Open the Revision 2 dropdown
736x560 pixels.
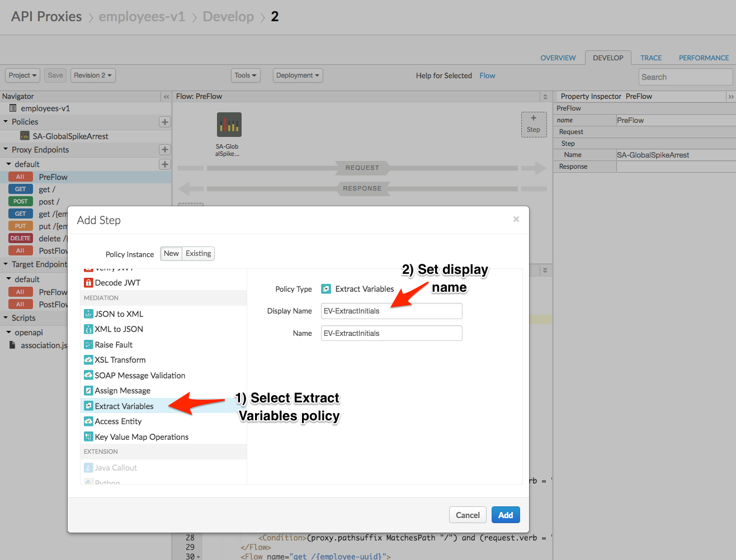[x=93, y=75]
